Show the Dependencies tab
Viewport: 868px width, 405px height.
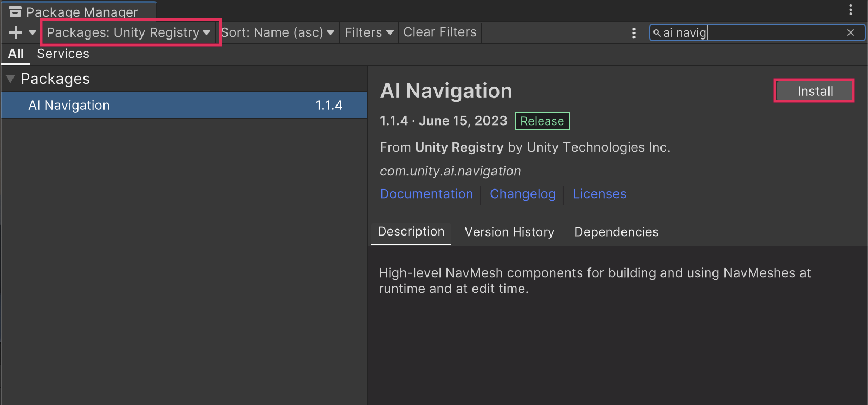tap(616, 232)
